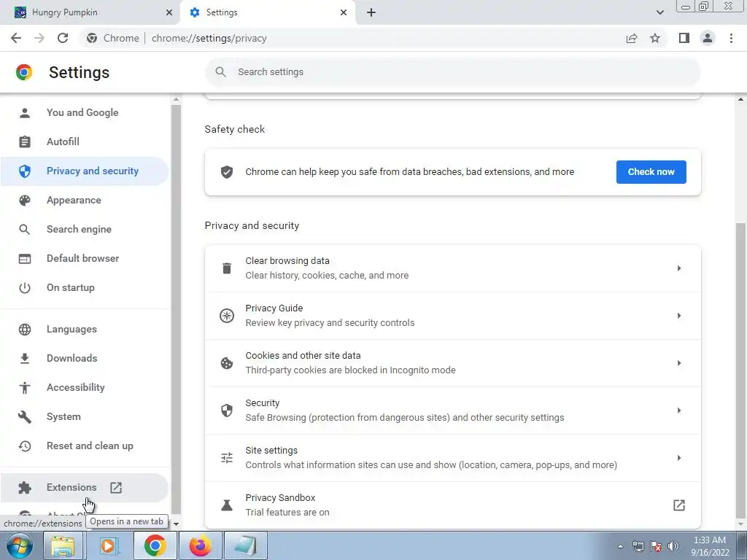The image size is (747, 560).
Task: Click the forward navigation arrow
Action: tap(39, 38)
